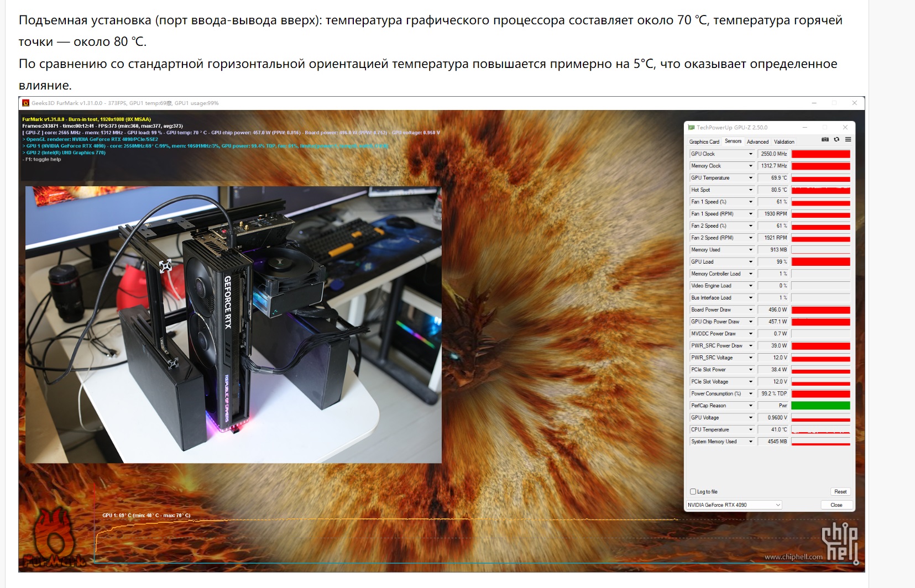Click the FurMark burn-in test title line
This screenshot has width=915, height=588.
[86, 119]
